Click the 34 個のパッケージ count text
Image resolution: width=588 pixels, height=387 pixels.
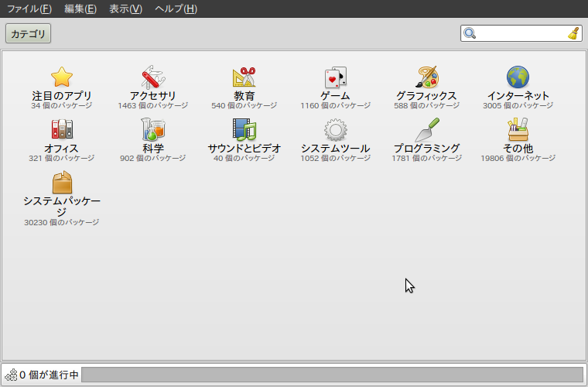tap(61, 106)
